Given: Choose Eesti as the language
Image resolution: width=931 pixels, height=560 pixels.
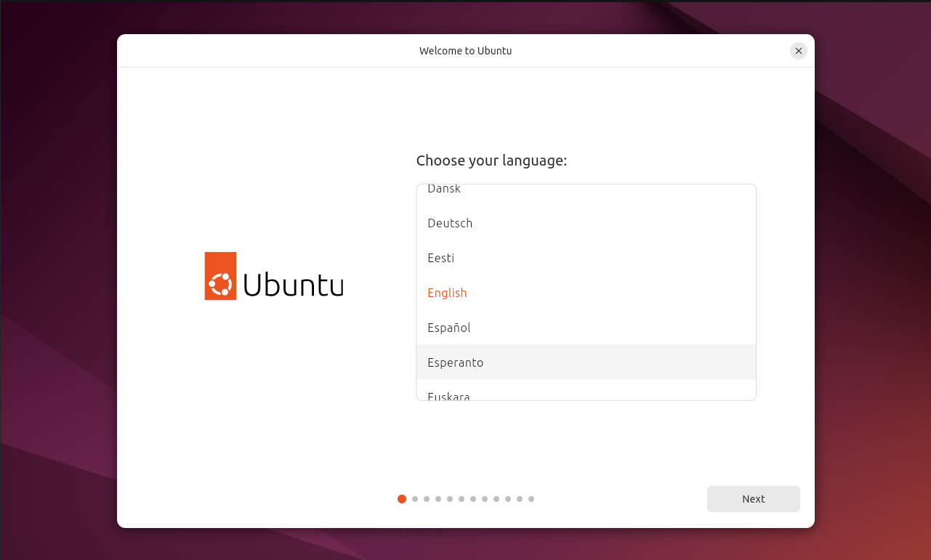Looking at the screenshot, I should coord(441,258).
